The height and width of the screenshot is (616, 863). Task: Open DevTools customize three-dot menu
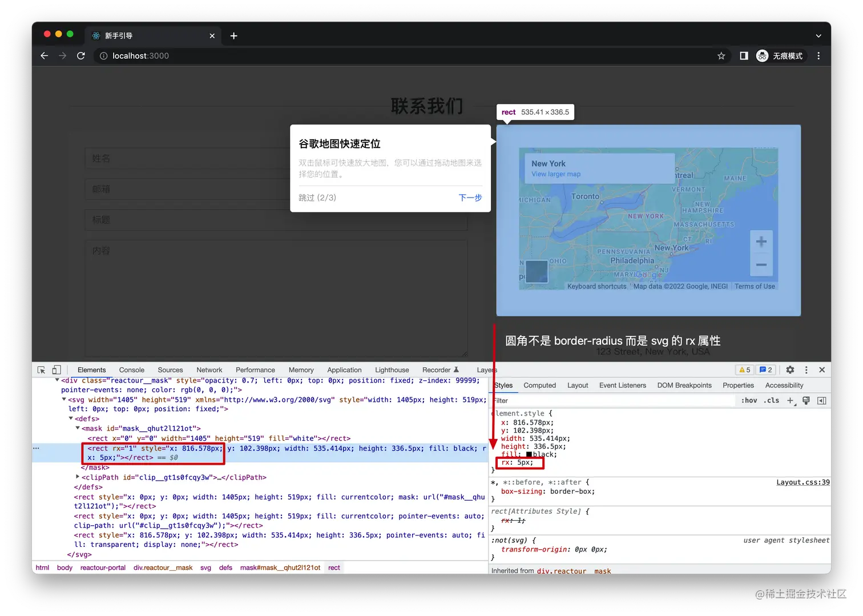pyautogui.click(x=806, y=370)
